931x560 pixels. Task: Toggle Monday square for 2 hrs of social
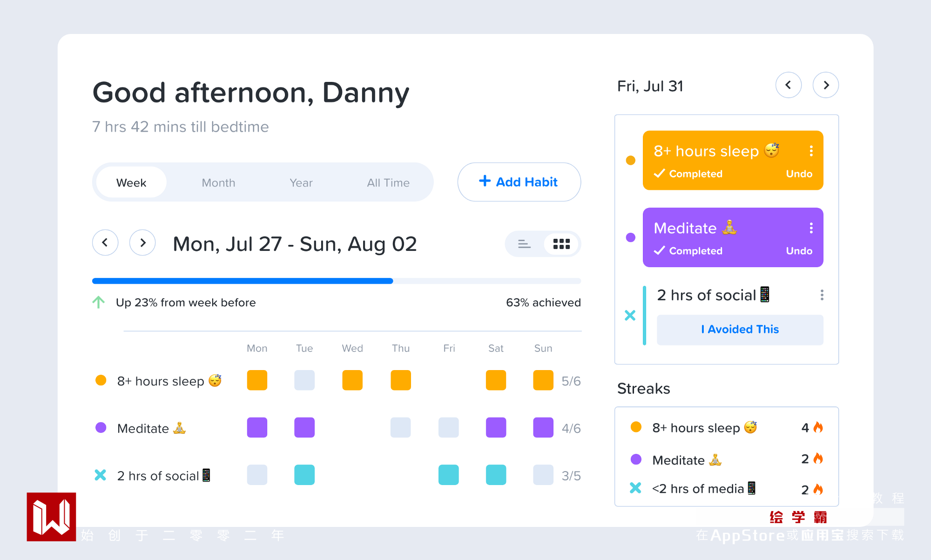(257, 475)
